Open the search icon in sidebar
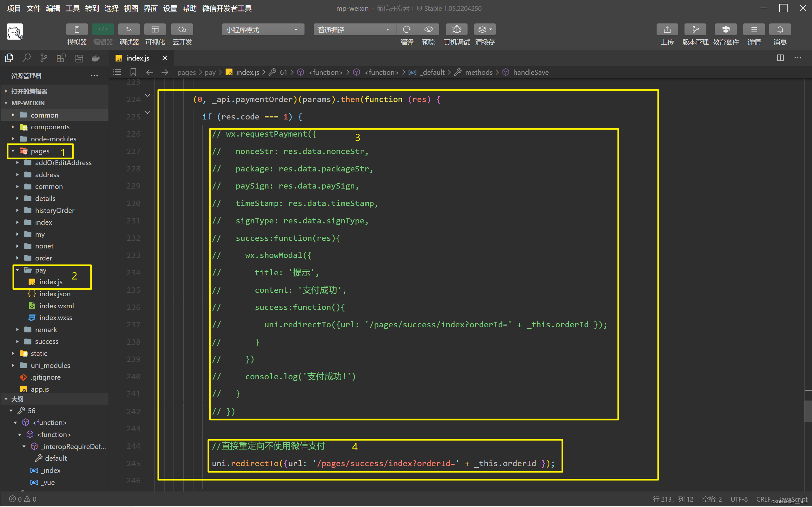The width and height of the screenshot is (812, 507). pos(26,58)
